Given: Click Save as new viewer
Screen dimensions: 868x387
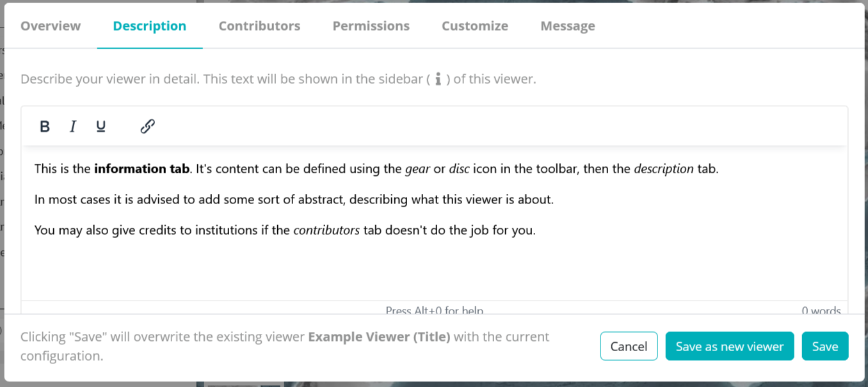Looking at the screenshot, I should tap(730, 346).
